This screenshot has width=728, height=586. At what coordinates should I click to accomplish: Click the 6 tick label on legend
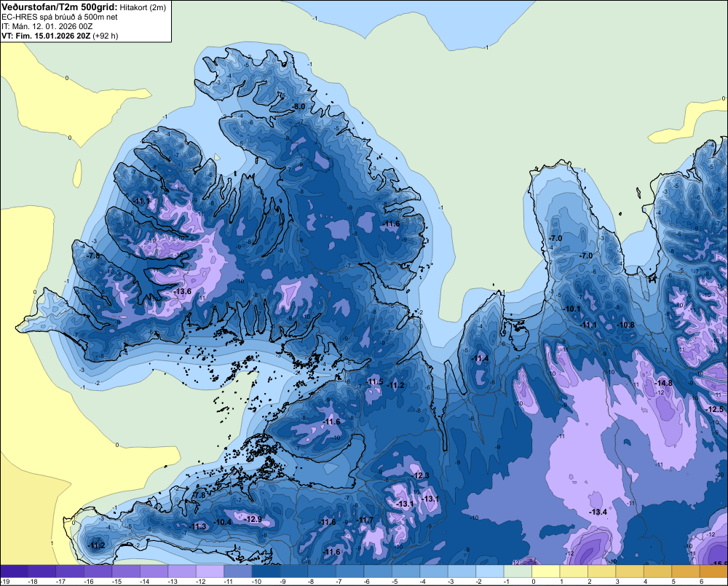(x=701, y=582)
